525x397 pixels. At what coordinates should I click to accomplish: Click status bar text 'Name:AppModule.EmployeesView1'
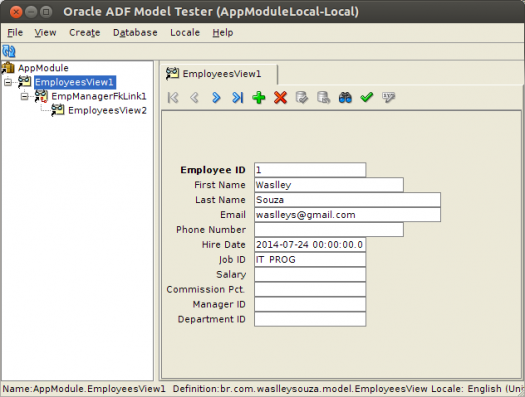(x=84, y=389)
